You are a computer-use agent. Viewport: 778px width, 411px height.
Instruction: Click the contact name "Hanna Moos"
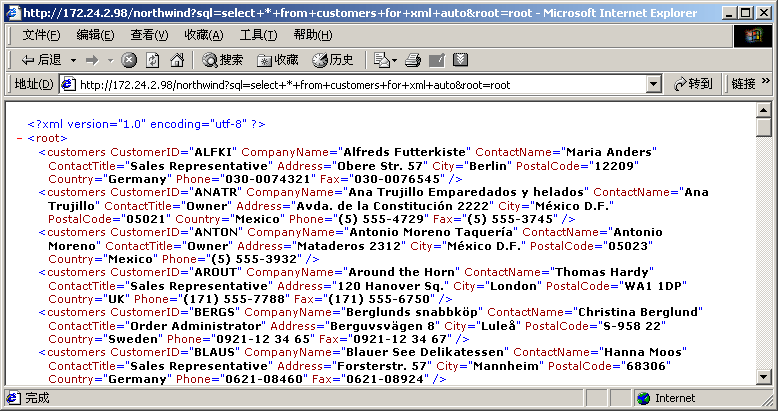(x=643, y=352)
